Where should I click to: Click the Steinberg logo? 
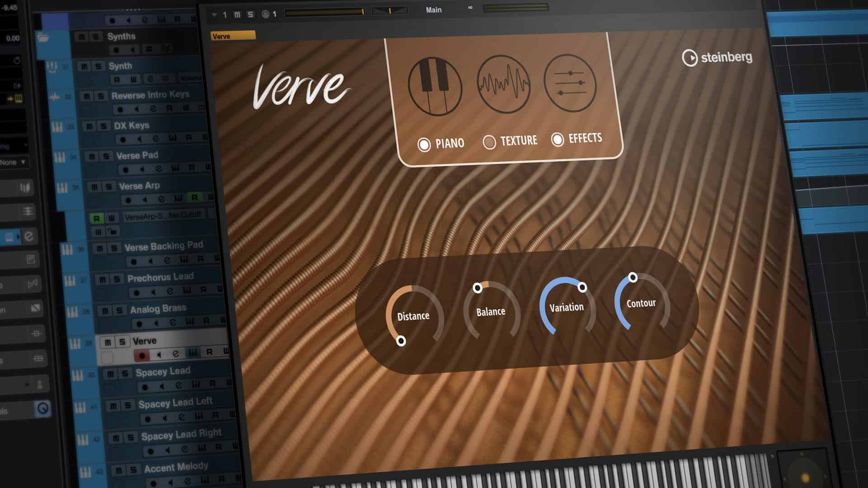(x=717, y=58)
